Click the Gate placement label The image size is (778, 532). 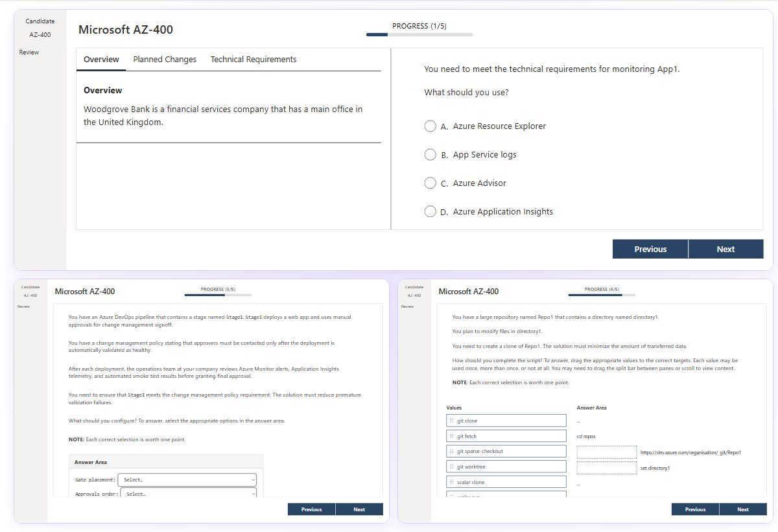[95, 480]
